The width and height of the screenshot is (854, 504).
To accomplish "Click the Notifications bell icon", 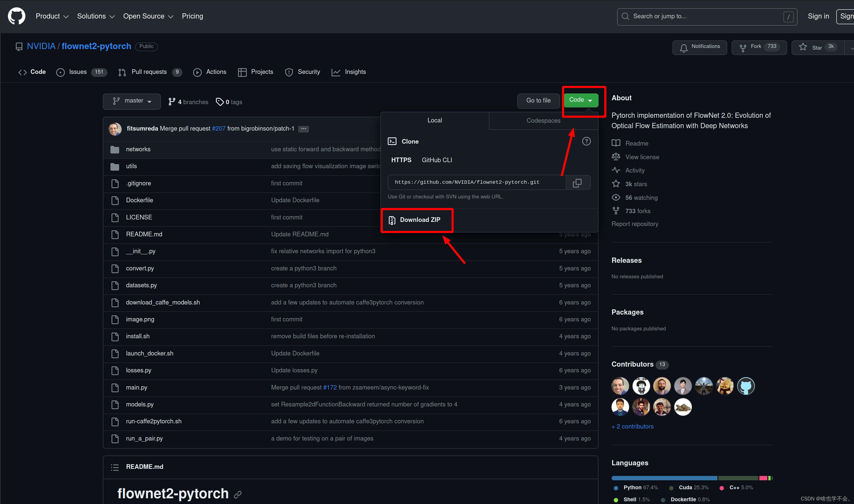I will point(684,48).
